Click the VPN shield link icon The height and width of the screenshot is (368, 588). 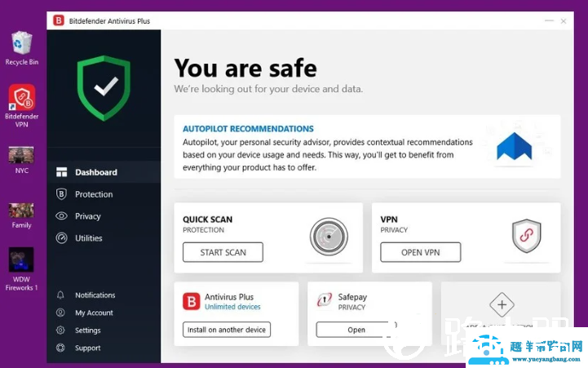[x=527, y=236]
